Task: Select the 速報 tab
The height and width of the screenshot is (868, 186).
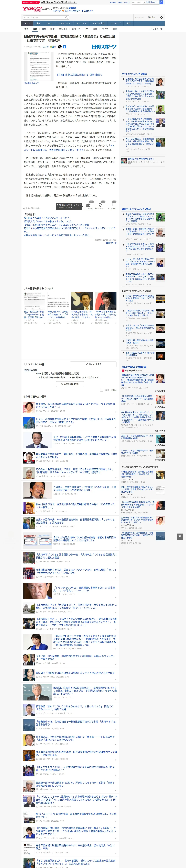Action: (38, 23)
